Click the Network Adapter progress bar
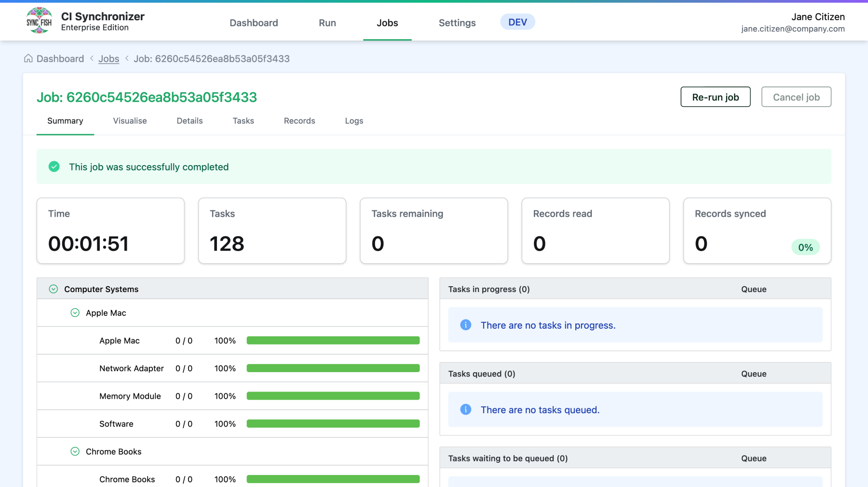The width and height of the screenshot is (868, 487). [x=333, y=368]
